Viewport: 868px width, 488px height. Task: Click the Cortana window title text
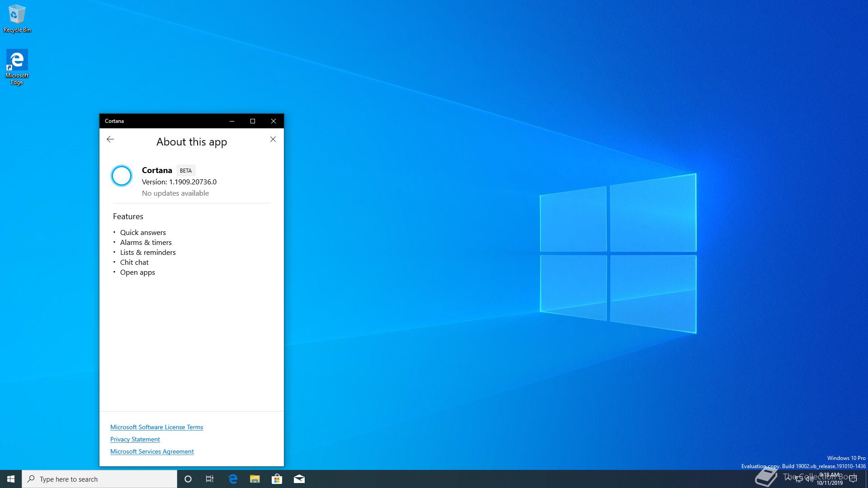(x=114, y=121)
